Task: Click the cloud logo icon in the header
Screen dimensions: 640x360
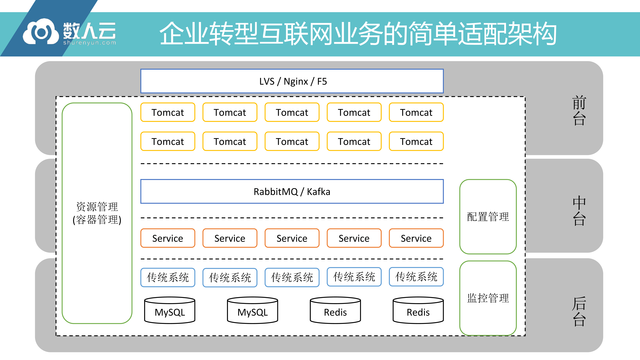Action: coord(41,31)
